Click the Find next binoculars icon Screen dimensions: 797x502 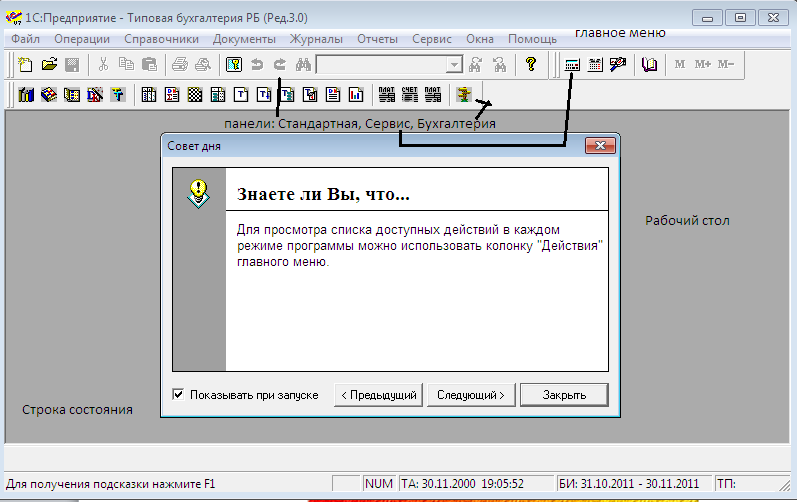click(x=475, y=65)
